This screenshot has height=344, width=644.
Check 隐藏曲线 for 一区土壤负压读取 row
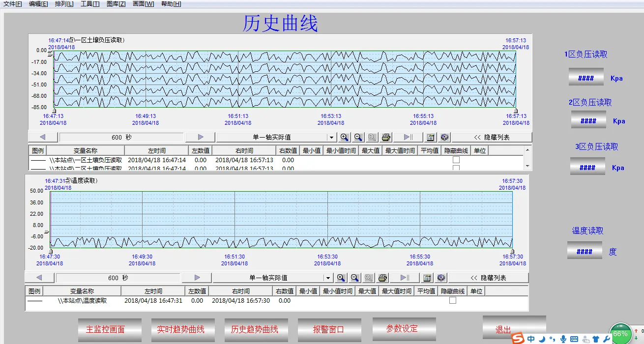click(456, 160)
